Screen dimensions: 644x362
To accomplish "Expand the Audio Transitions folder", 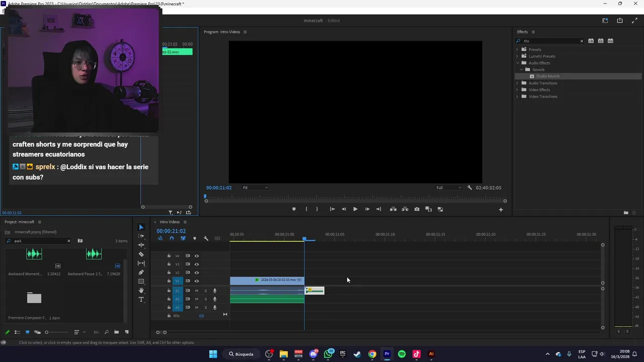I will (x=517, y=83).
